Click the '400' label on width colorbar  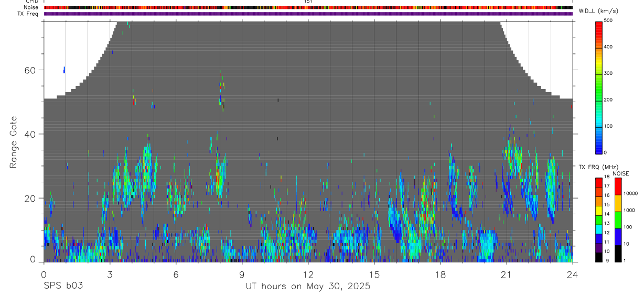click(x=608, y=47)
